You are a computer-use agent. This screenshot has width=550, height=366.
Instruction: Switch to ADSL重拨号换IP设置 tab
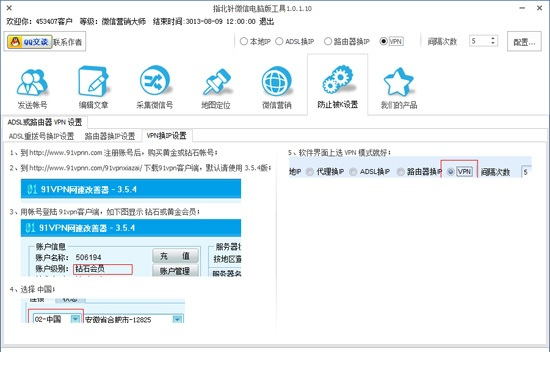41,136
